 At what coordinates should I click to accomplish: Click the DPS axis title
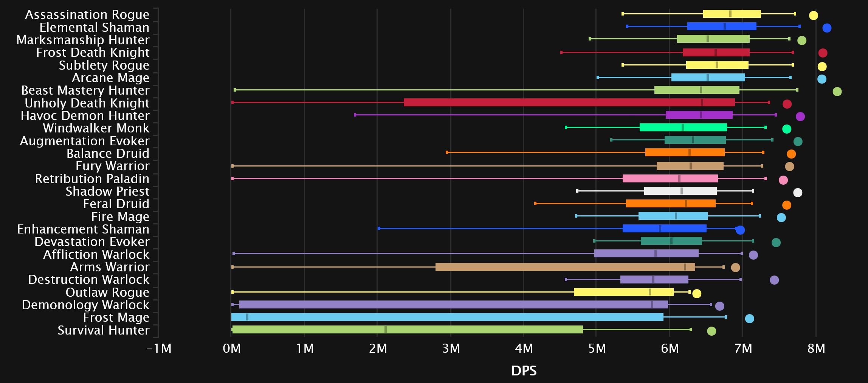(524, 371)
